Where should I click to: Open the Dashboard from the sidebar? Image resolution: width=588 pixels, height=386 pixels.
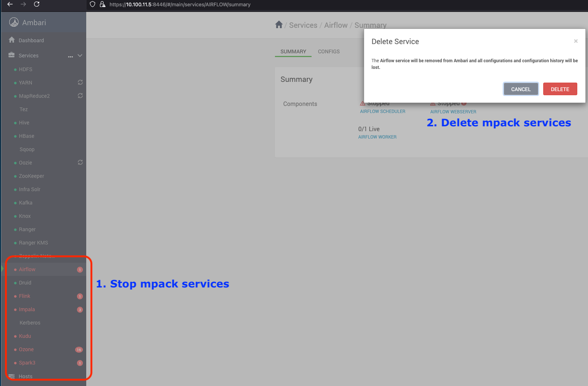[x=31, y=40]
